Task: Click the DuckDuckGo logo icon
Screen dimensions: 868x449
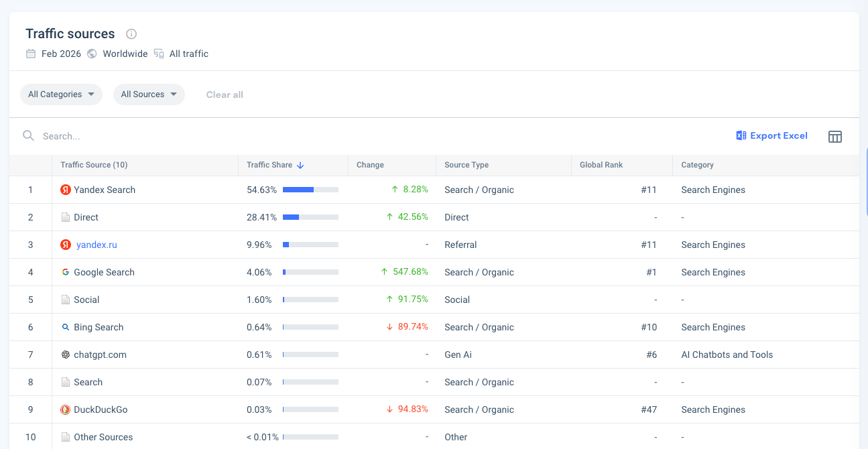Action: (66, 409)
